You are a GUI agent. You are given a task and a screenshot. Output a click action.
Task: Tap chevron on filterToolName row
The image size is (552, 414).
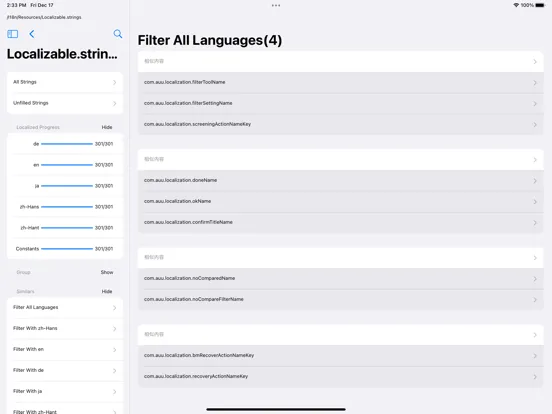pyautogui.click(x=535, y=83)
